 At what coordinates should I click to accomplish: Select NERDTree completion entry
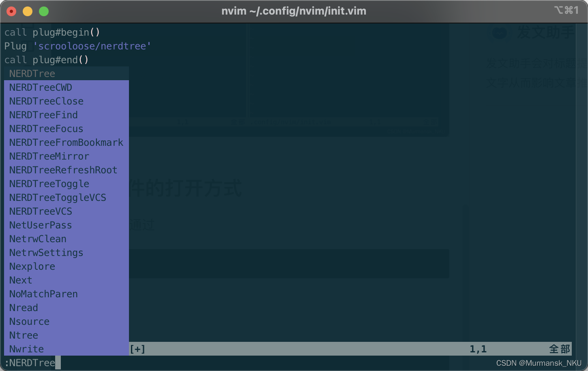click(x=67, y=74)
